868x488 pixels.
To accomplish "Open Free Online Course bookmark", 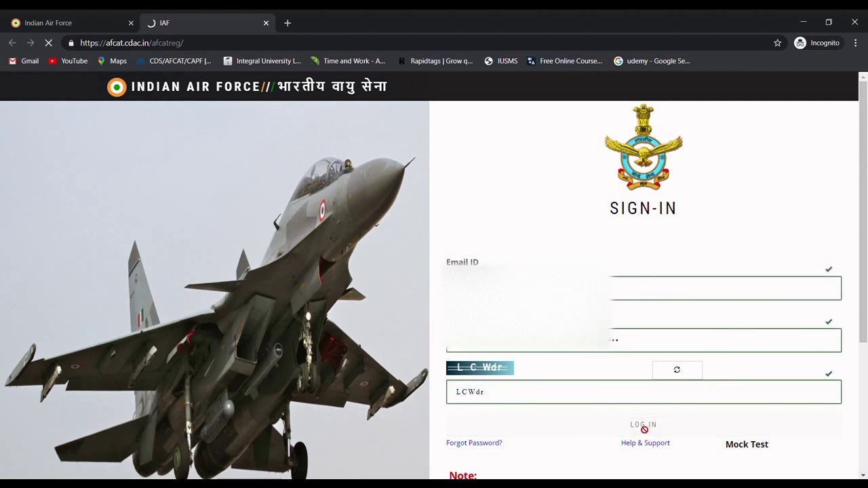I will pos(565,61).
